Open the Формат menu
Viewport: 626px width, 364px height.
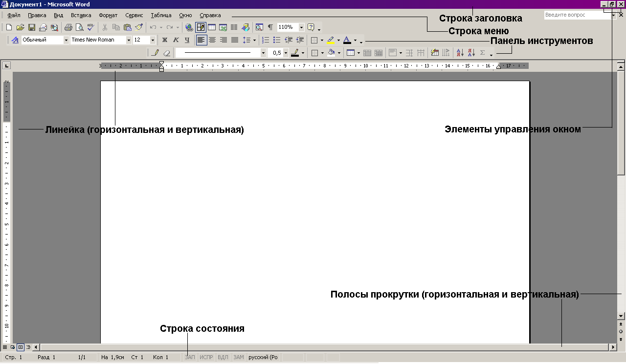click(x=108, y=15)
